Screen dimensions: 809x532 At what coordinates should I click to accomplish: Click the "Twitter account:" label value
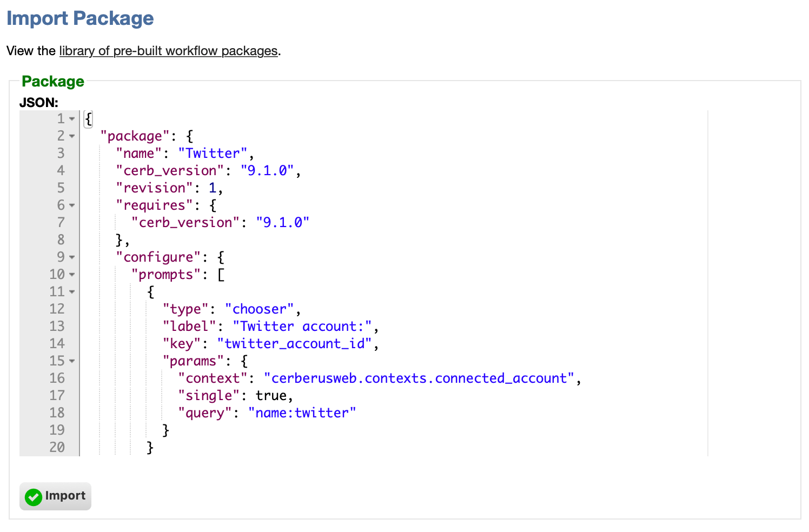pos(302,327)
